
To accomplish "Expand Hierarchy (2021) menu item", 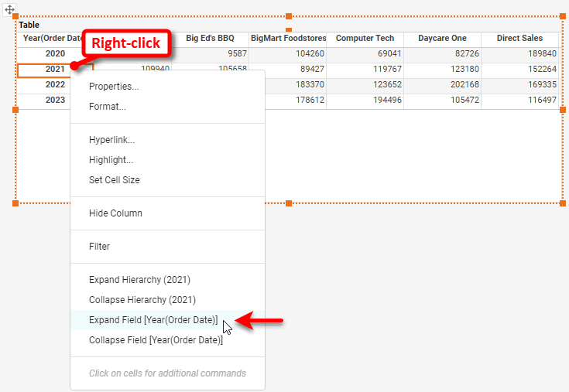I will point(139,280).
